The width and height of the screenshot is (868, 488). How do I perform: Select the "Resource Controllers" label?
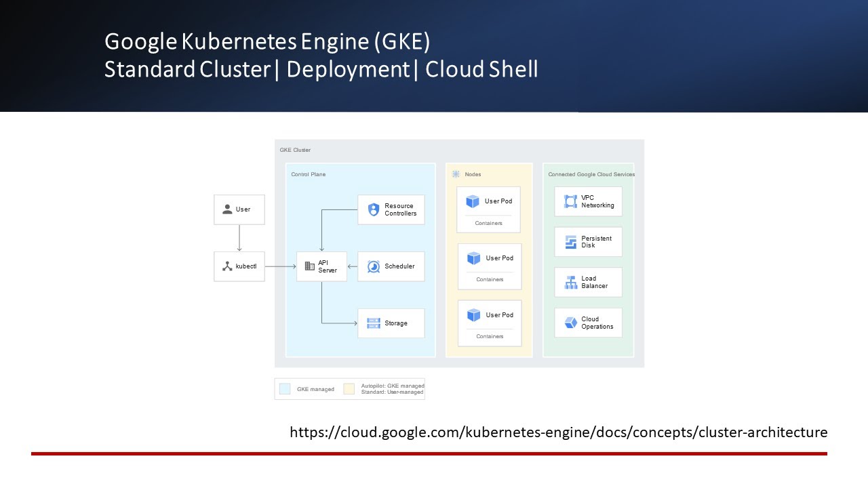401,209
